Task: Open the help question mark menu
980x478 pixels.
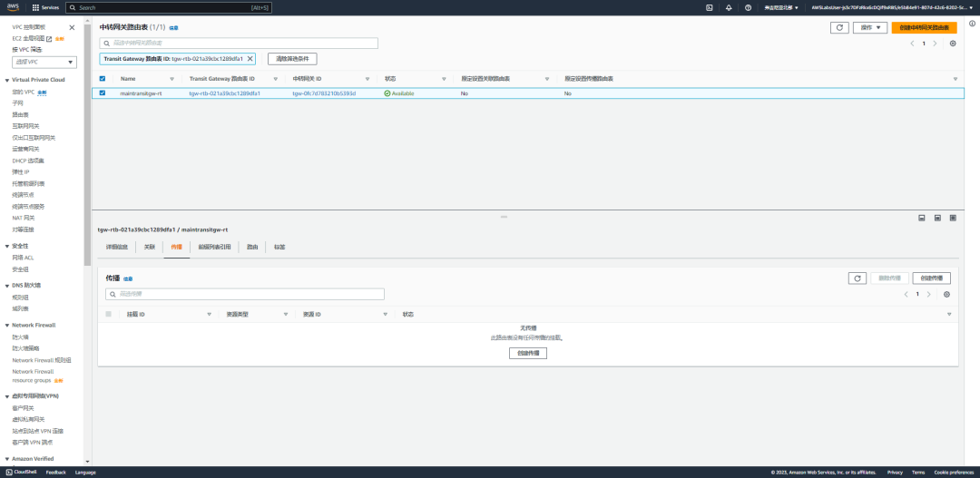Action: (748, 7)
